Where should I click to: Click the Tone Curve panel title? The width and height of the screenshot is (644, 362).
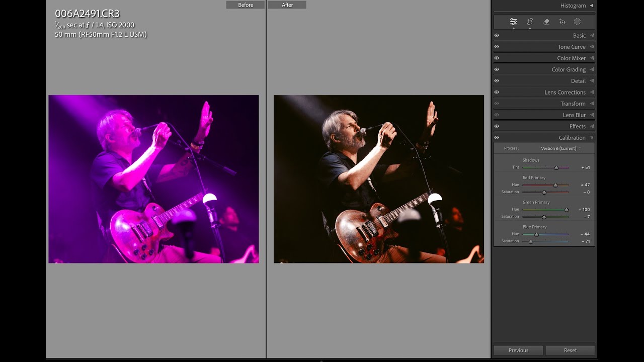(x=572, y=47)
